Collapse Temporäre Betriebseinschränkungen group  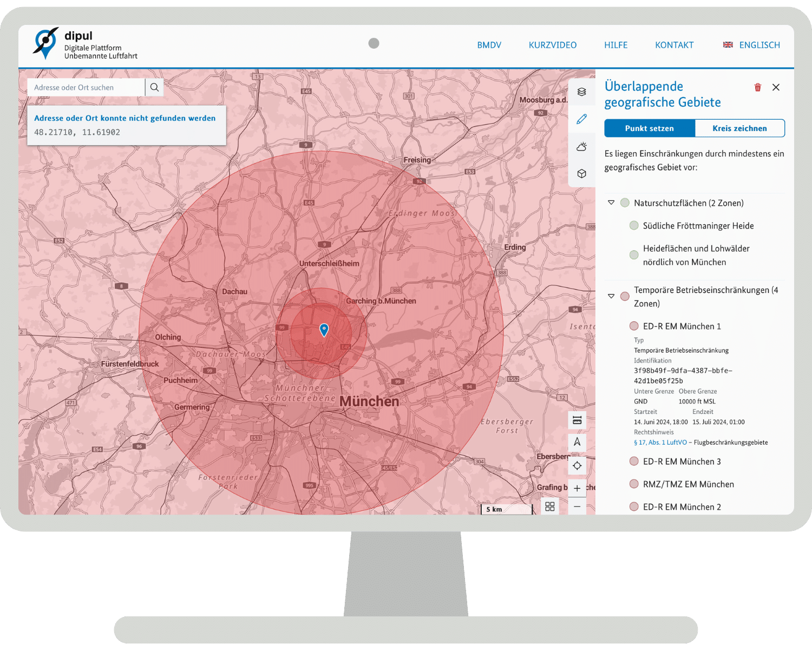tap(611, 296)
